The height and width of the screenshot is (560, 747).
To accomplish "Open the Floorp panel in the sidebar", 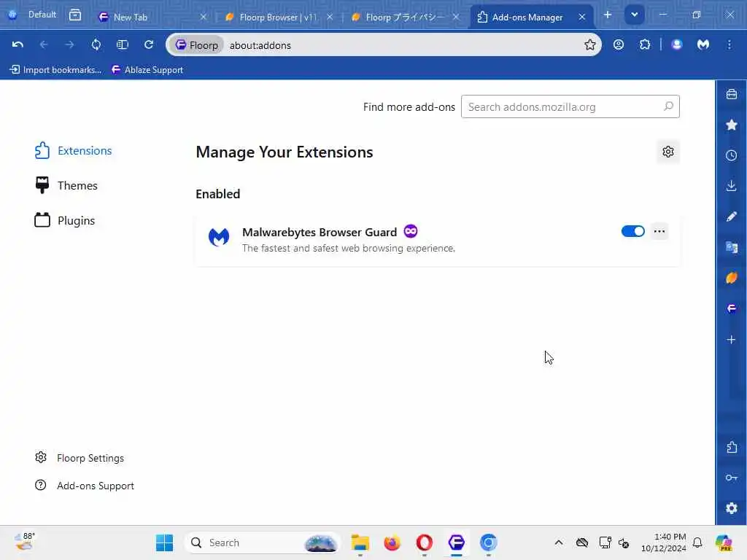I will click(731, 308).
